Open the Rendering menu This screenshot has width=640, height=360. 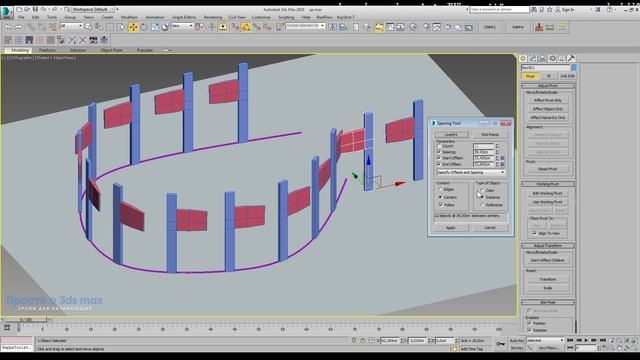[213, 18]
